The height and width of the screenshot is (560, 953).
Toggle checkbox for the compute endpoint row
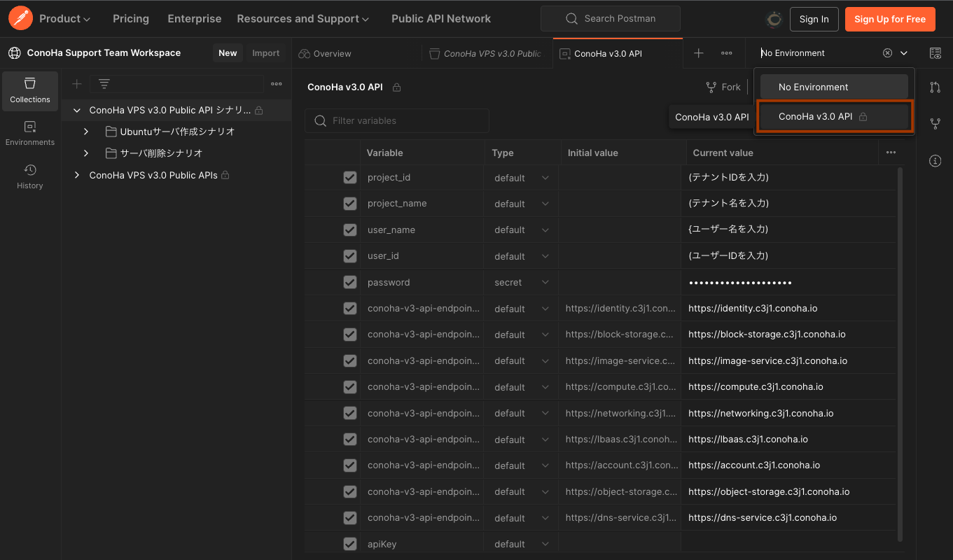click(350, 387)
